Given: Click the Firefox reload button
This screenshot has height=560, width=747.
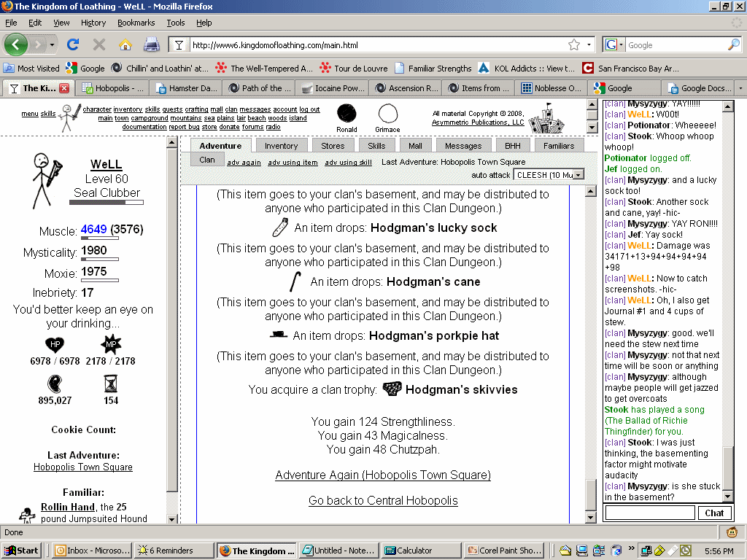Looking at the screenshot, I should coord(73,44).
